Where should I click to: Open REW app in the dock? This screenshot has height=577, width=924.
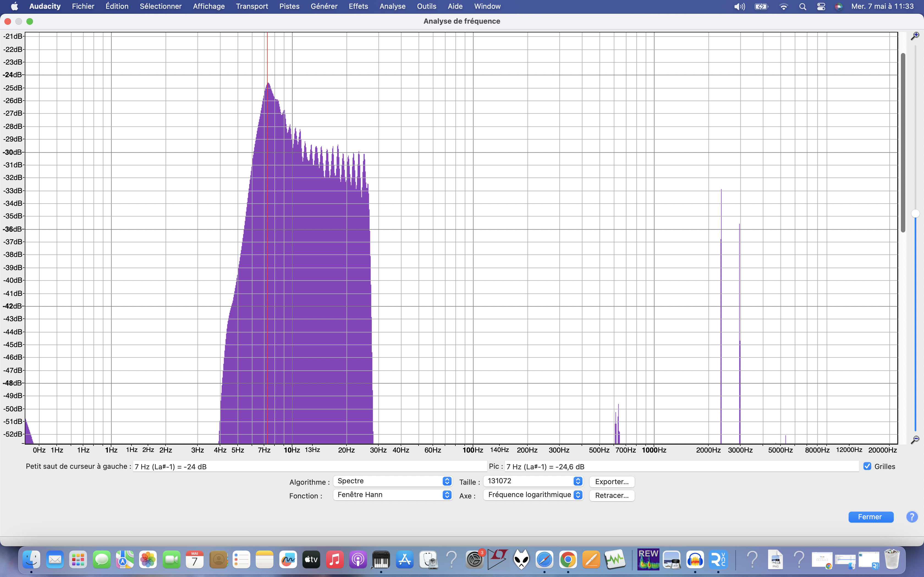648,560
